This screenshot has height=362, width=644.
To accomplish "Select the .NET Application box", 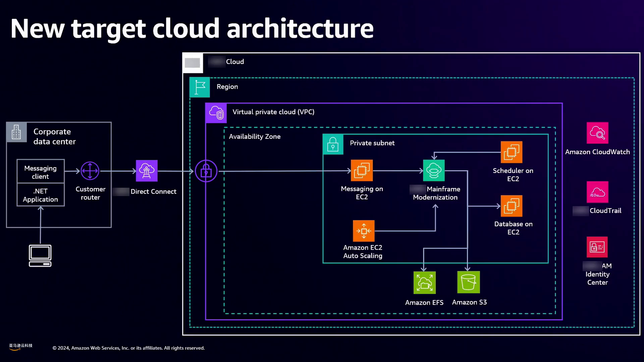I will pos(41,195).
